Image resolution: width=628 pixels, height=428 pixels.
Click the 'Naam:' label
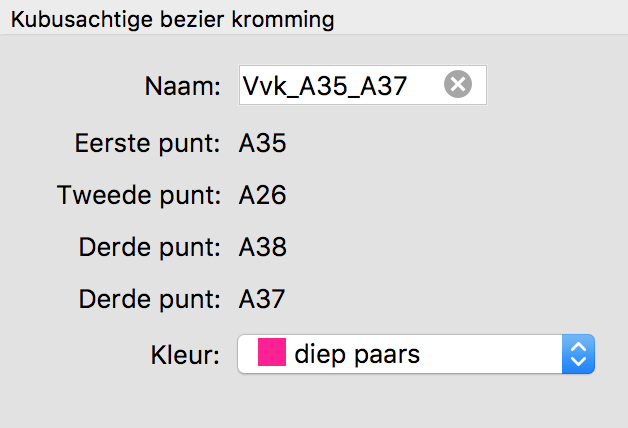183,86
